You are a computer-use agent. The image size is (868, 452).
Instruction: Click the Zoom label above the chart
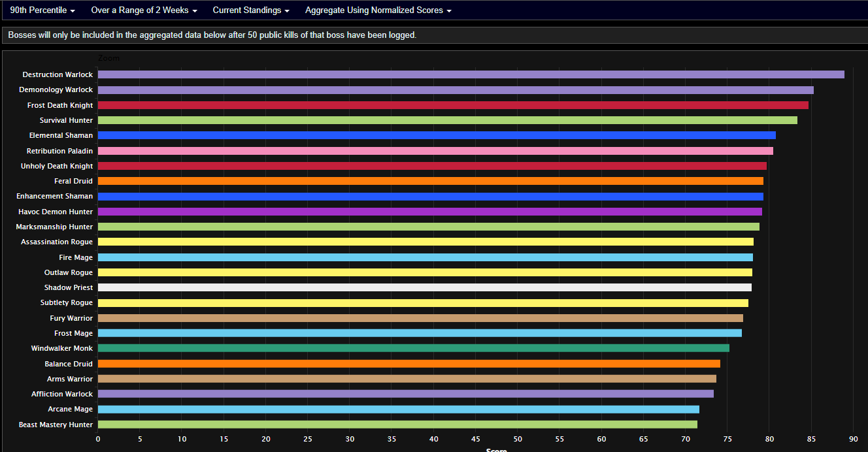tap(108, 58)
